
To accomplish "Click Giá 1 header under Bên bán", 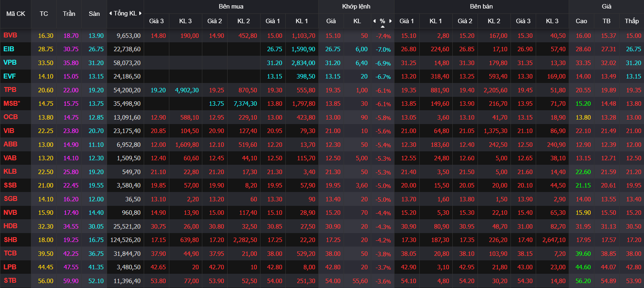I will point(407,21).
